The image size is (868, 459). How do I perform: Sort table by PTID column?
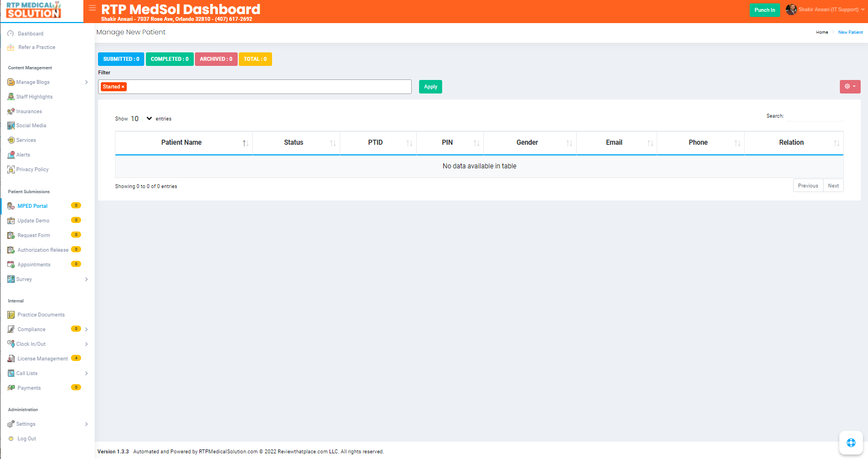click(378, 142)
